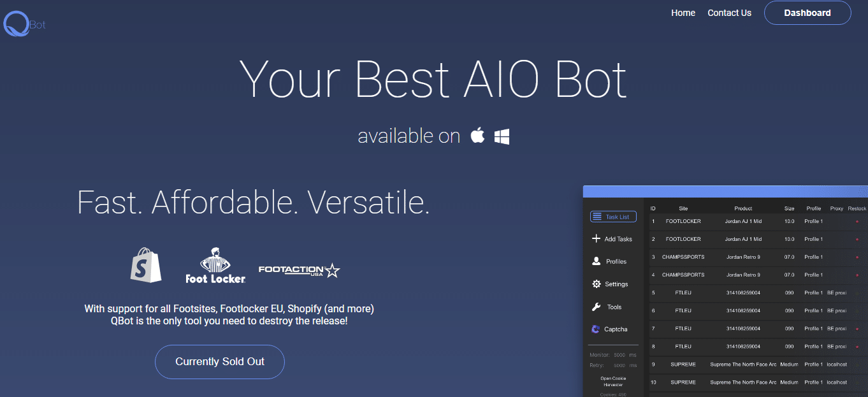Image resolution: width=868 pixels, height=397 pixels.
Task: Open the Contact Us page
Action: tap(729, 13)
